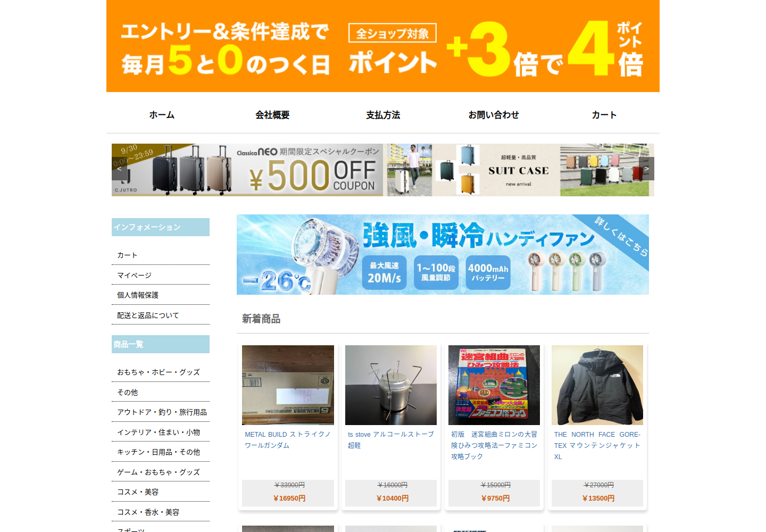Click 初版 迷宮組曲ミロンの大冒険 title link
766x532 pixels.
[x=494, y=445]
